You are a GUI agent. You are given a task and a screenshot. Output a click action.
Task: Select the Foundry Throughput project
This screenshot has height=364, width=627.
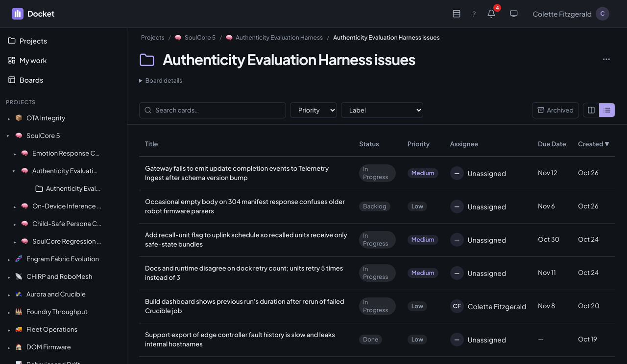click(x=57, y=312)
